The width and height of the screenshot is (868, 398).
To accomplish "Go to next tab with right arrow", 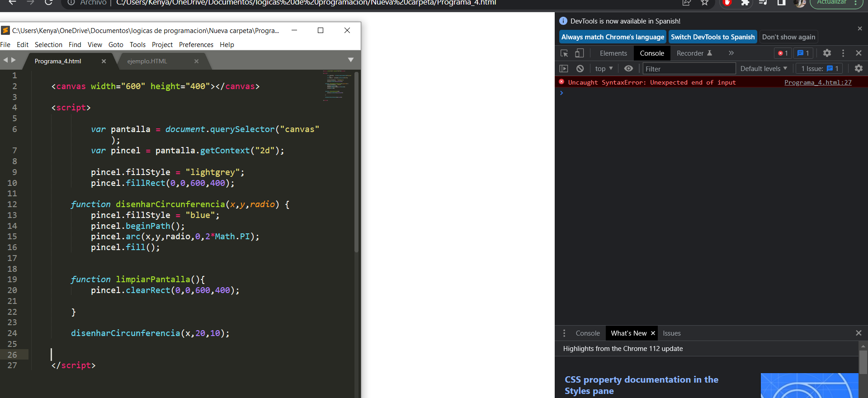I will coord(14,60).
